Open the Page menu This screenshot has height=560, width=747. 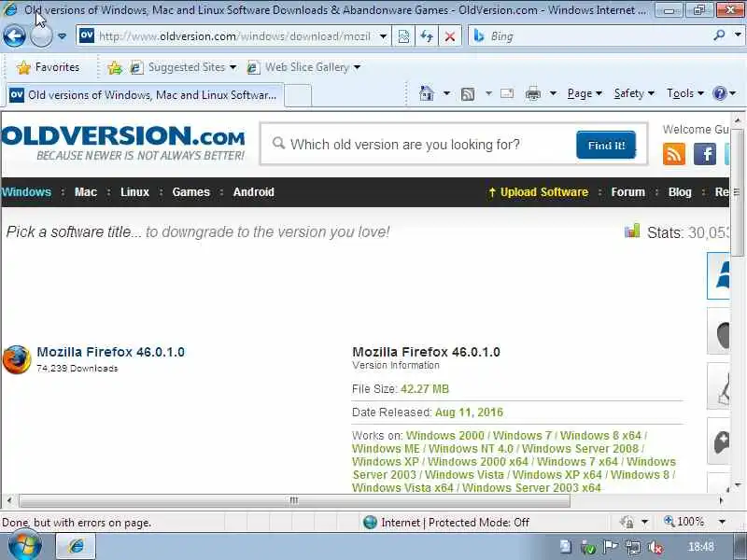(x=585, y=93)
